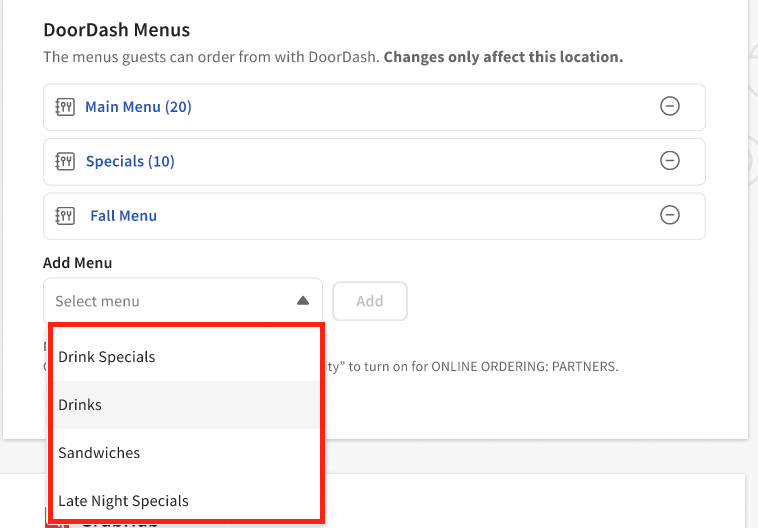This screenshot has width=758, height=528.
Task: Choose Late Night Specials in the dropdown
Action: (x=123, y=500)
